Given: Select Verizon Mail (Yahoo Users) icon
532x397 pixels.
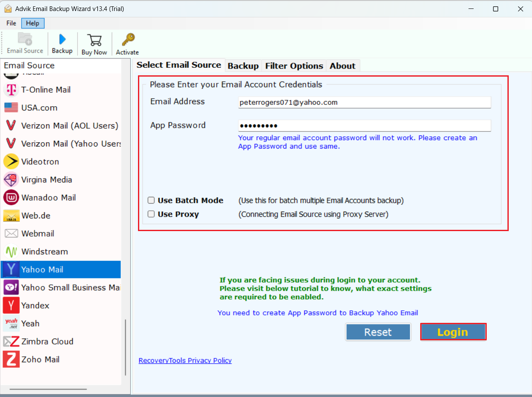Looking at the screenshot, I should tap(11, 143).
